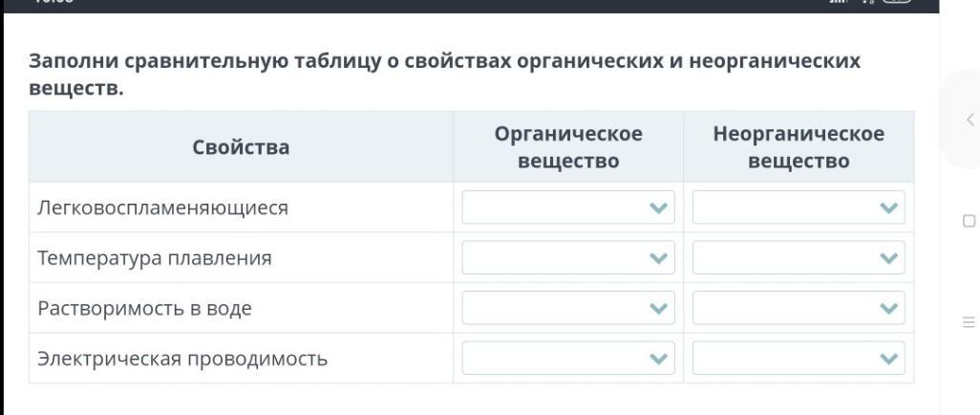The height and width of the screenshot is (415, 980).
Task: Open organic dropdown for Легковоспламеняющиеся row
Action: (x=568, y=207)
